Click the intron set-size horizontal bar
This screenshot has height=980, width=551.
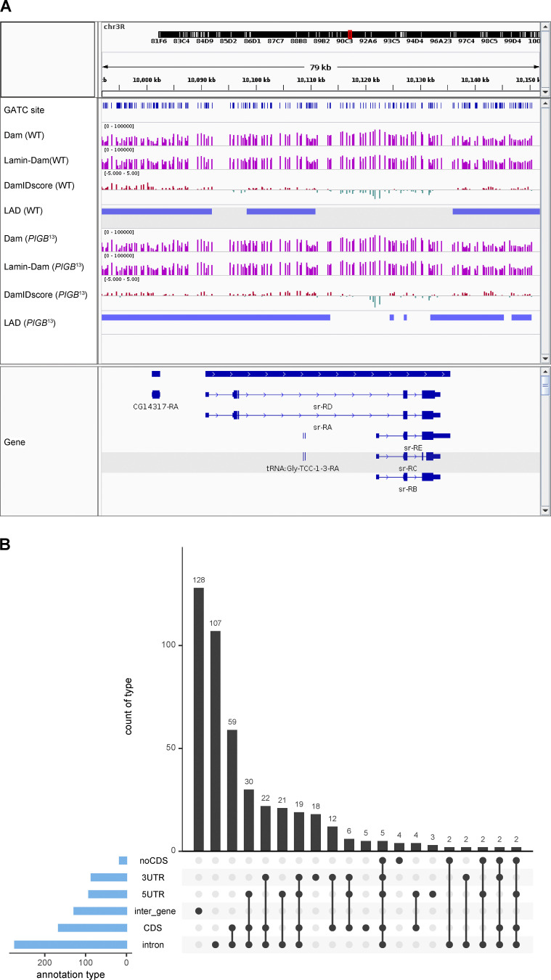click(x=70, y=944)
